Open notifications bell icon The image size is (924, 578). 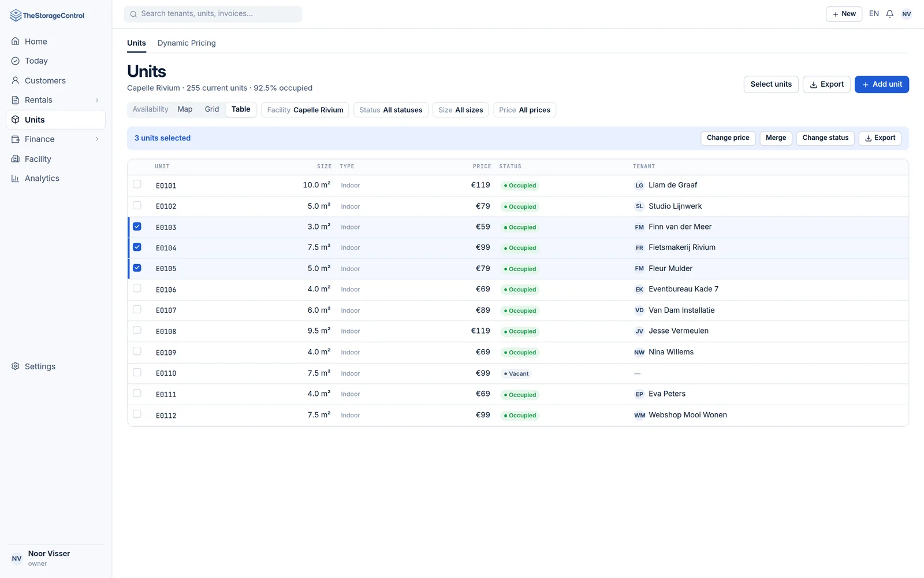[x=890, y=14]
